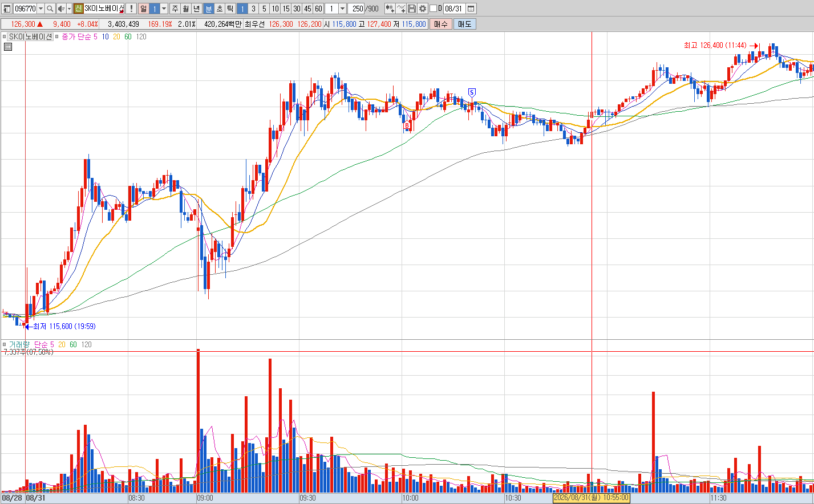This screenshot has height=504, width=814.
Task: Select the 틱 (tick) chart period
Action: [x=230, y=9]
